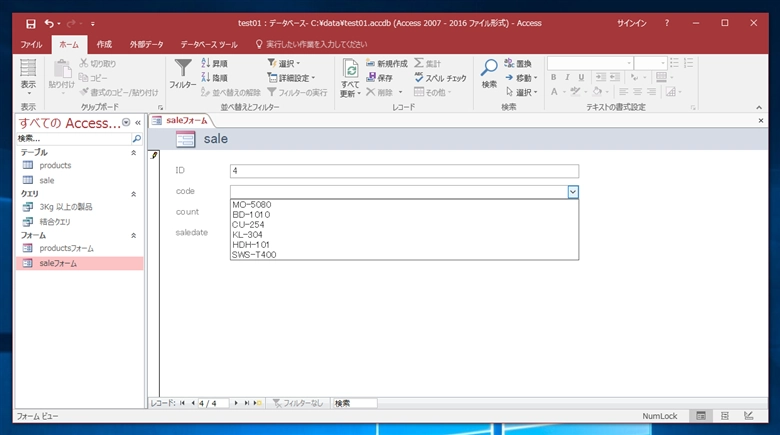Toggle bulleted list button

674,63
